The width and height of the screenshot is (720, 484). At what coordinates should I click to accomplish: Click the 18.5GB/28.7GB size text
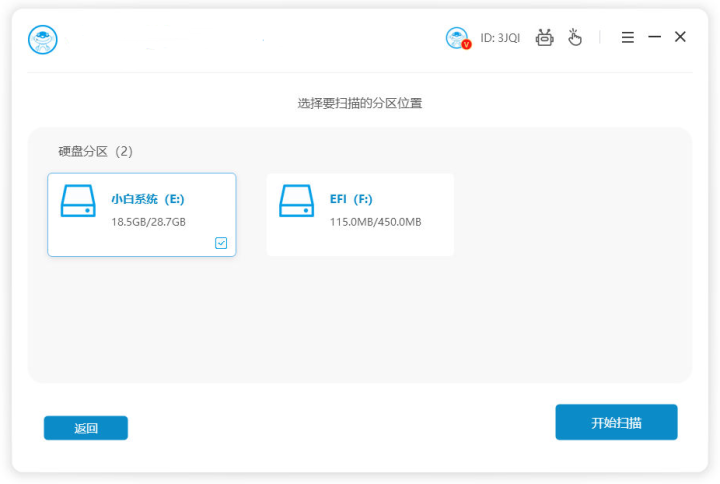(148, 222)
